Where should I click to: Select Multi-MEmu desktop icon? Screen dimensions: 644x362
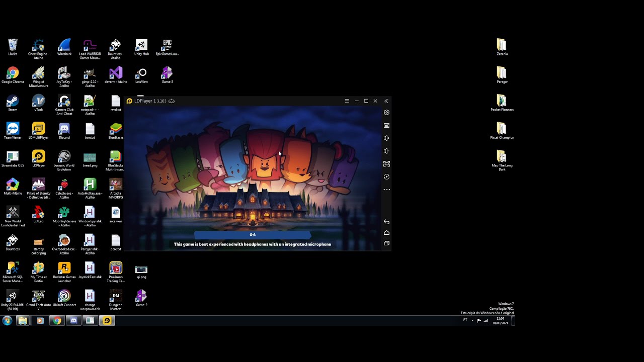(x=13, y=187)
